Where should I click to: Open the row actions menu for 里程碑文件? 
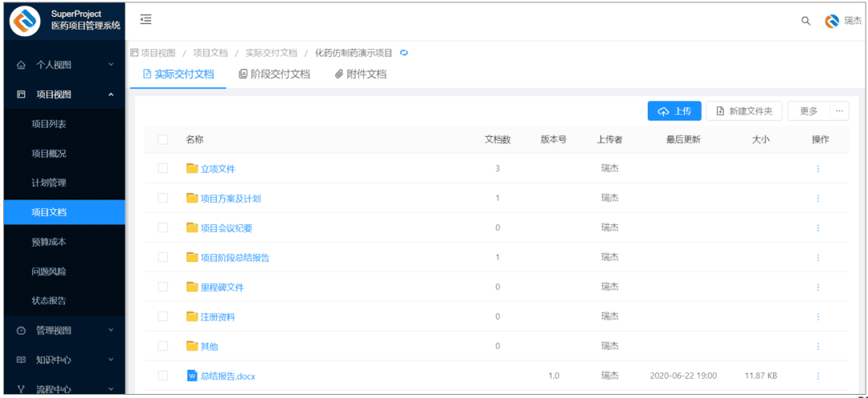pyautogui.click(x=818, y=287)
